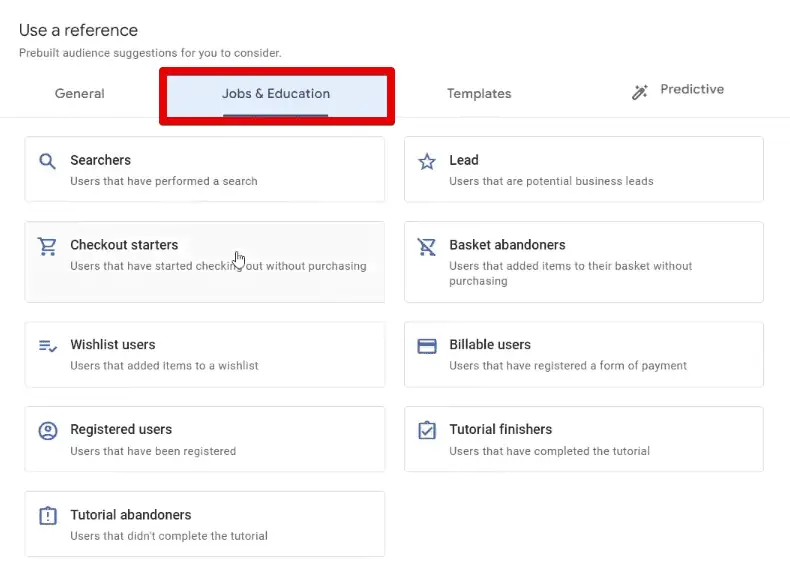This screenshot has height=570, width=790.
Task: Select the Basket abandoners description text
Action: coord(570,273)
